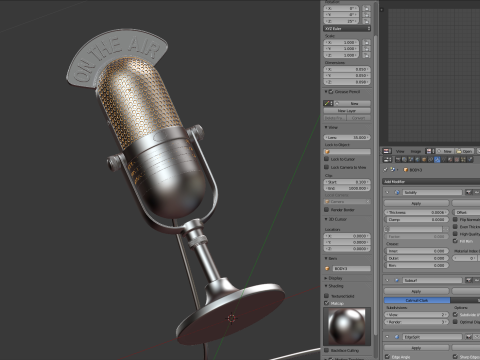This screenshot has height=360, width=480.
Task: Open the Properties editor type selector
Action: tap(387, 160)
